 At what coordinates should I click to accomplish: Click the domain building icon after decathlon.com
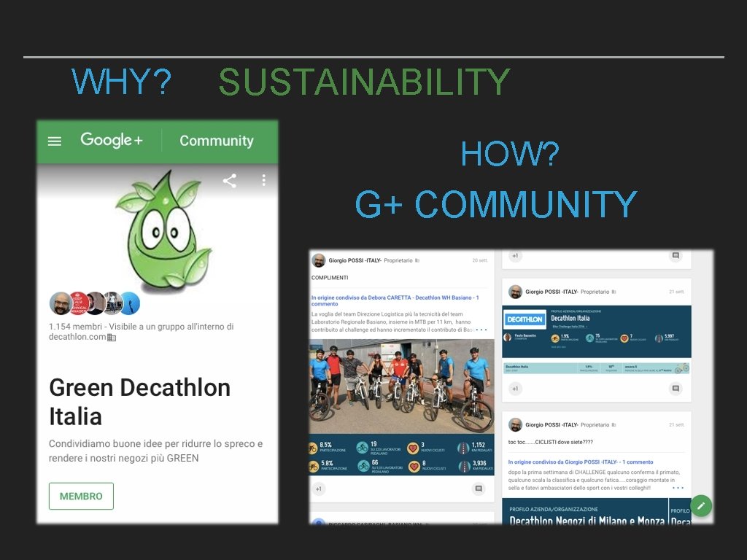tap(112, 338)
